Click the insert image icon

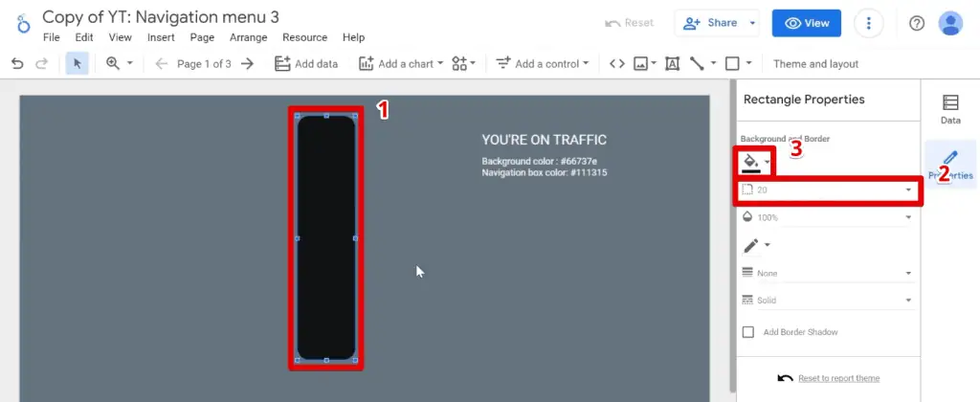pyautogui.click(x=640, y=64)
